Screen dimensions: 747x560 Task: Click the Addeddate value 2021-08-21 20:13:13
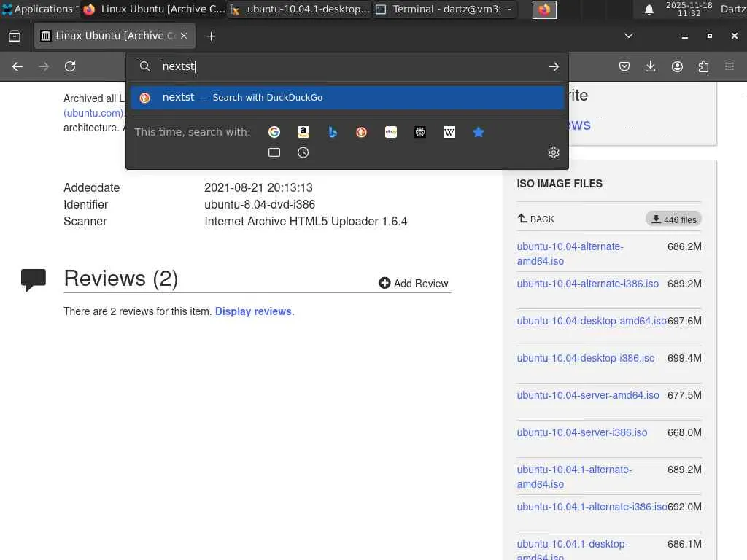click(258, 187)
